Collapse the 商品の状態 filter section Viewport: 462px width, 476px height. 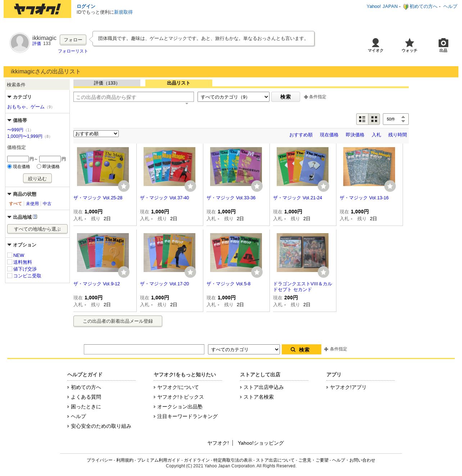(x=9, y=194)
